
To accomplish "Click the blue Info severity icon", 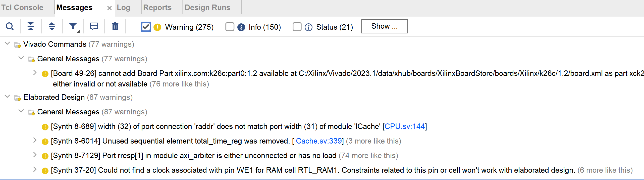I will [241, 27].
